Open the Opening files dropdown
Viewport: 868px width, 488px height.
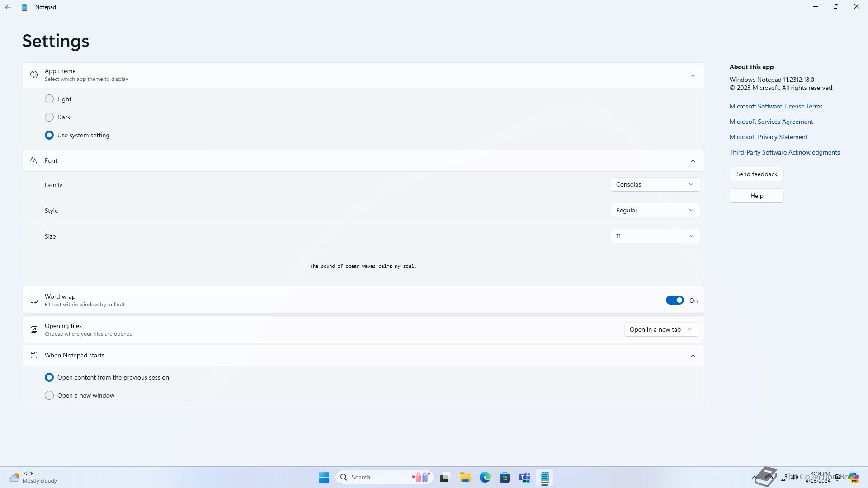point(660,329)
